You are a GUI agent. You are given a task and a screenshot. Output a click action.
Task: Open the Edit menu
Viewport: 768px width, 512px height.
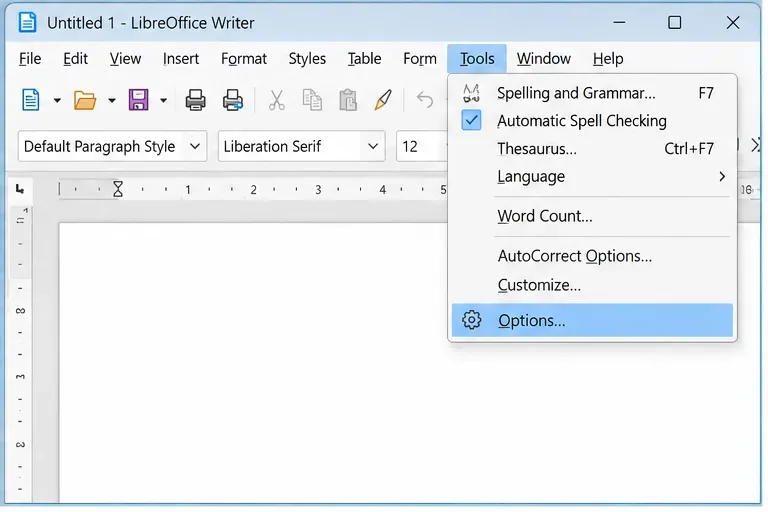coord(75,59)
